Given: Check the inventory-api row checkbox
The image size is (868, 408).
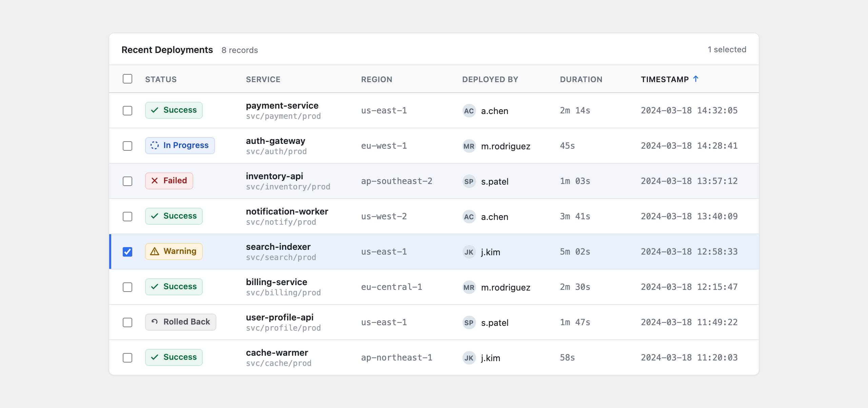Looking at the screenshot, I should click(127, 181).
